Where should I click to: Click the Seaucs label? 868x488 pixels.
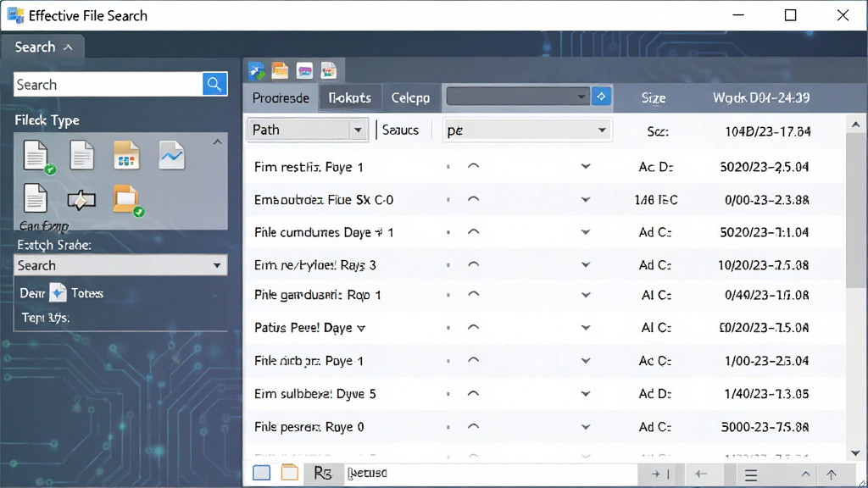(x=400, y=130)
